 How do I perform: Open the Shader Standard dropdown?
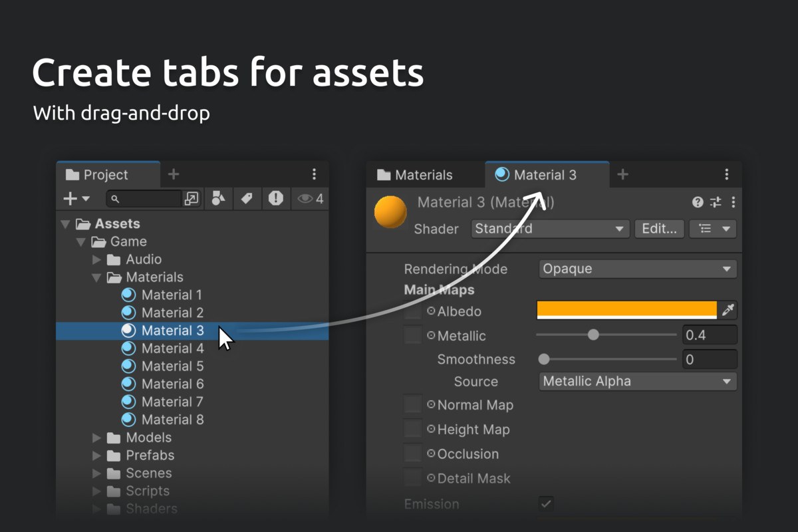click(x=550, y=229)
